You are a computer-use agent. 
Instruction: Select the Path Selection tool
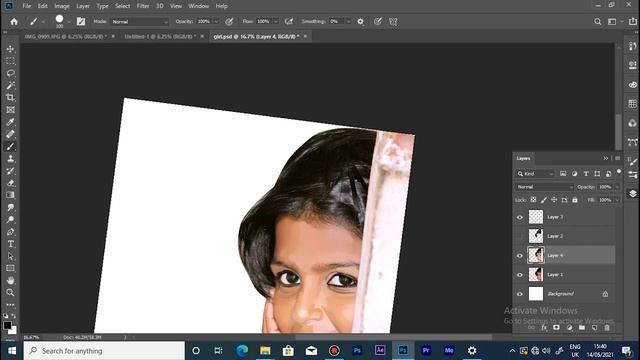pyautogui.click(x=11, y=256)
